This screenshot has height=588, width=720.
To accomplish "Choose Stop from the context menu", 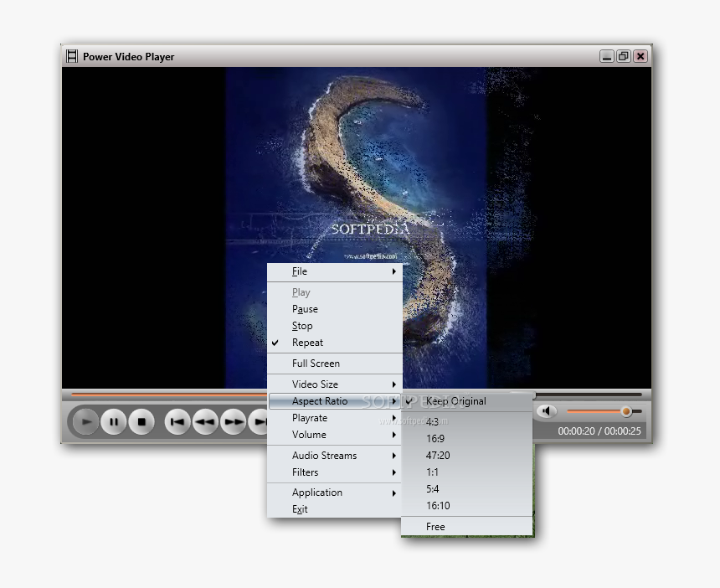I will point(335,326).
